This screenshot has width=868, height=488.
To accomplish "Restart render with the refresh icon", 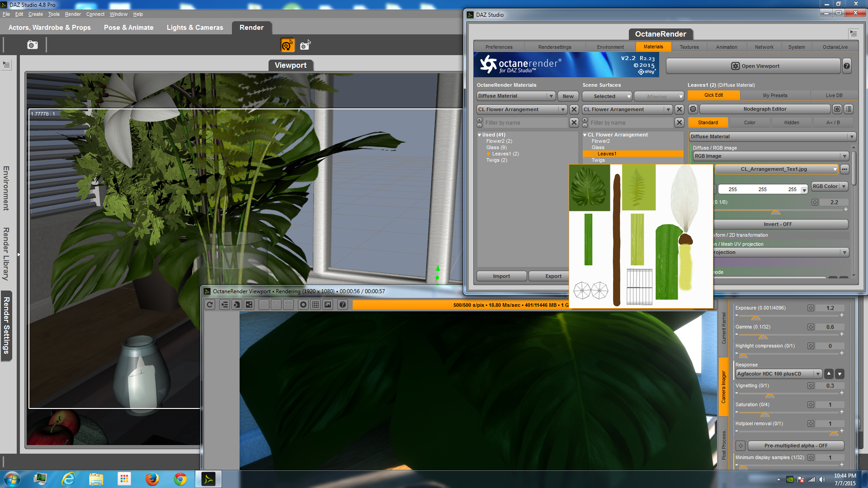I will coord(210,305).
